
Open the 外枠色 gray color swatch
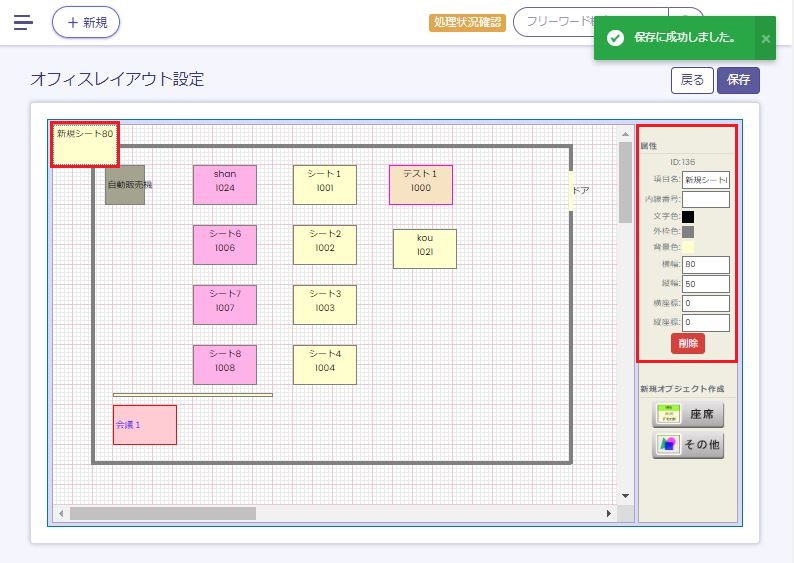[x=688, y=231]
